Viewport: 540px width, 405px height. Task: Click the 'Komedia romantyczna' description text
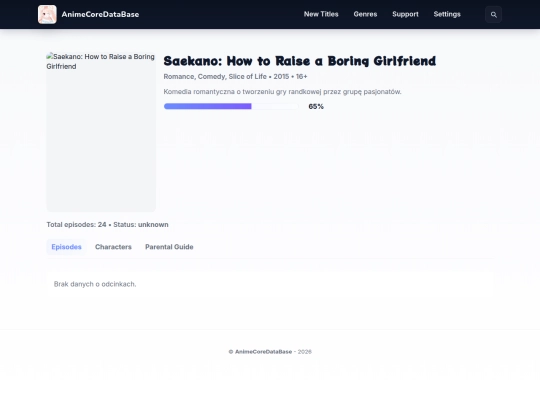[x=282, y=92]
